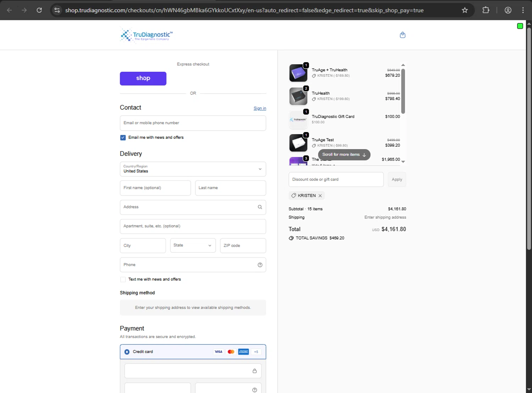Click the Subtotal 15 items text
532x393 pixels.
(x=306, y=209)
